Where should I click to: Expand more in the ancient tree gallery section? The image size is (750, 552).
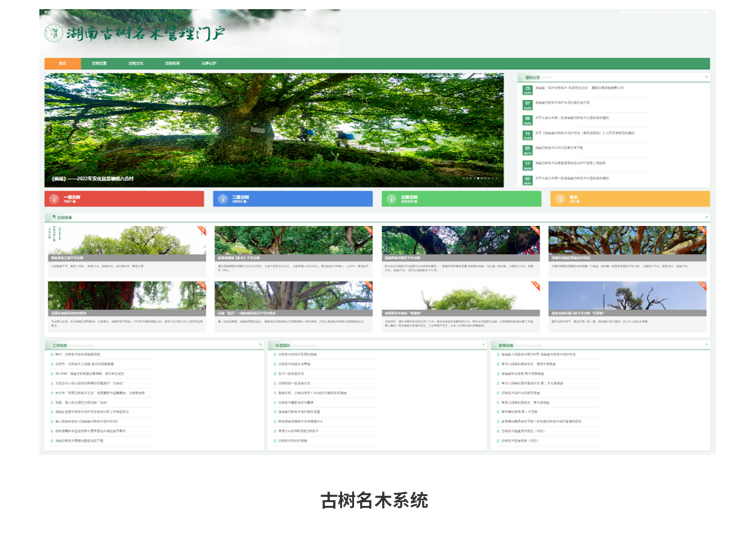(x=706, y=217)
